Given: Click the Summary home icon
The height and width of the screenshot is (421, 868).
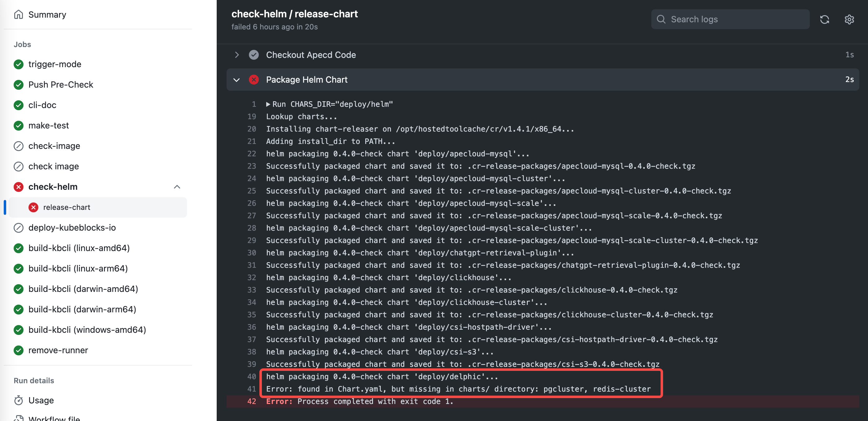Looking at the screenshot, I should (19, 14).
